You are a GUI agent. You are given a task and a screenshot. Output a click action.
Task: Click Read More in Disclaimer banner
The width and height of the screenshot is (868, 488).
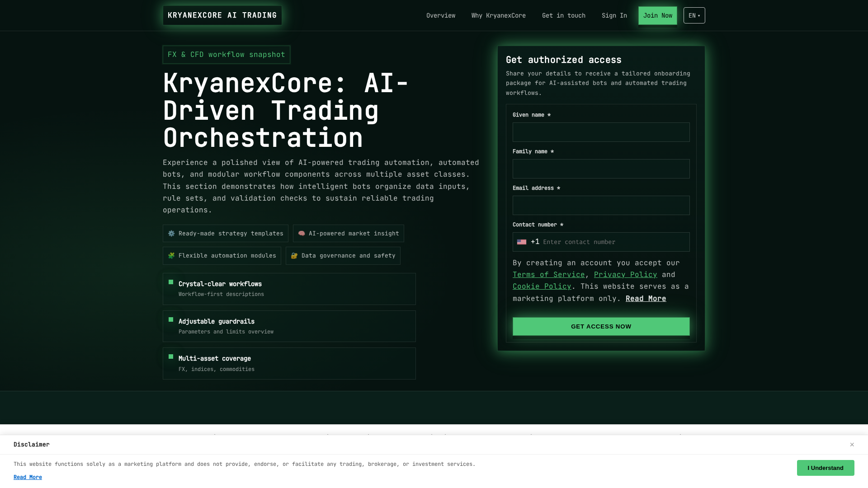point(28,478)
